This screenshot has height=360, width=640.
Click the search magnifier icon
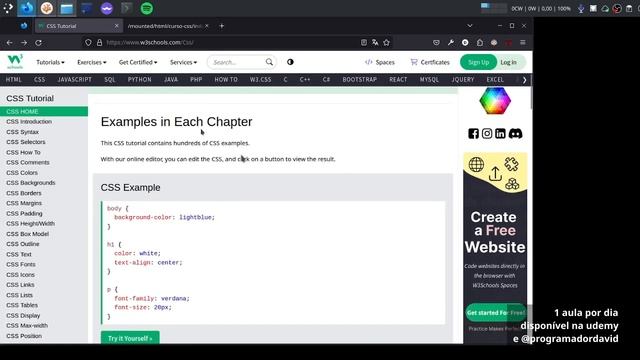click(x=269, y=62)
